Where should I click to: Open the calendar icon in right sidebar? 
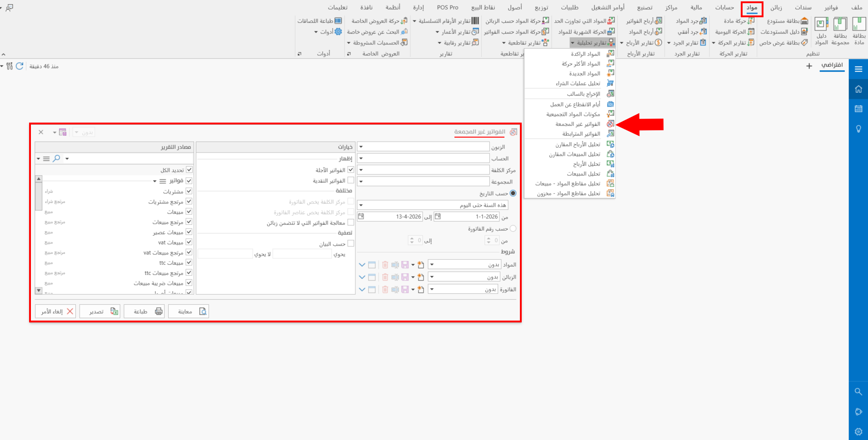click(858, 109)
